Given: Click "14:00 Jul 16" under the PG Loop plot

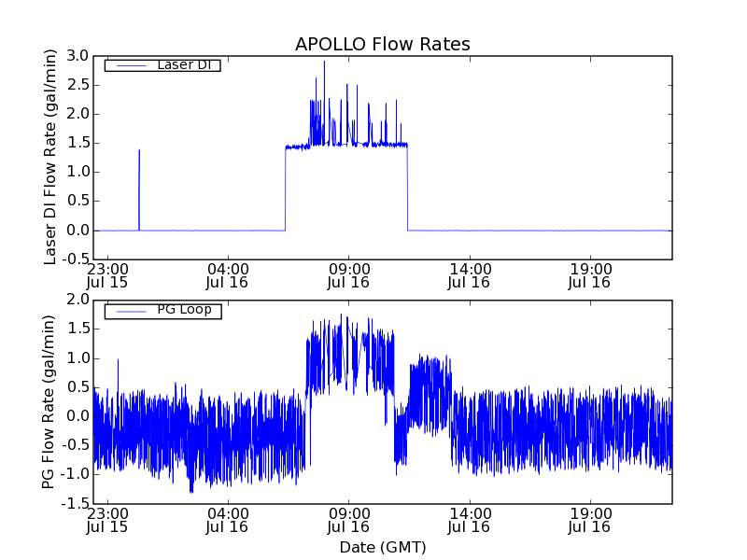Looking at the screenshot, I should coord(470,521).
